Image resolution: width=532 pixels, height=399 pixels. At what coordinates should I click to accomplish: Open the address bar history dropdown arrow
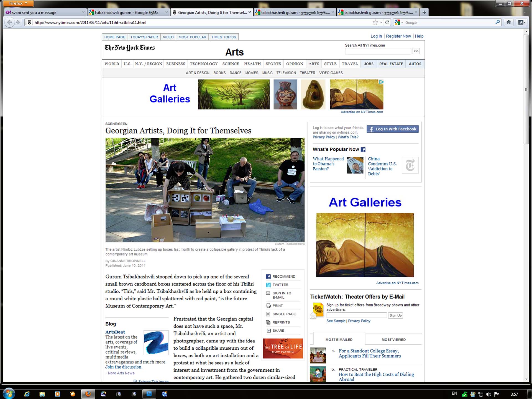point(381,22)
